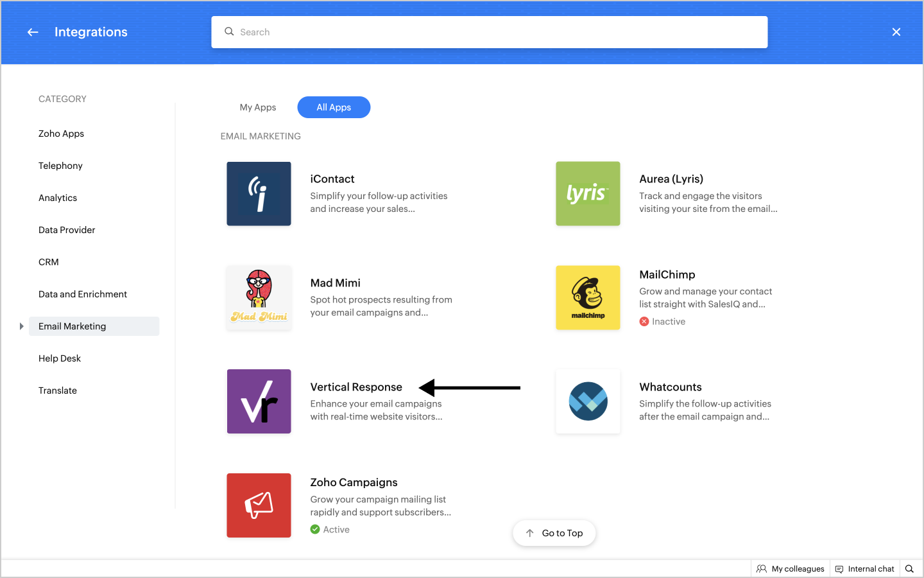Open the Mad Mimi logo tile
The height and width of the screenshot is (578, 924).
click(x=259, y=297)
